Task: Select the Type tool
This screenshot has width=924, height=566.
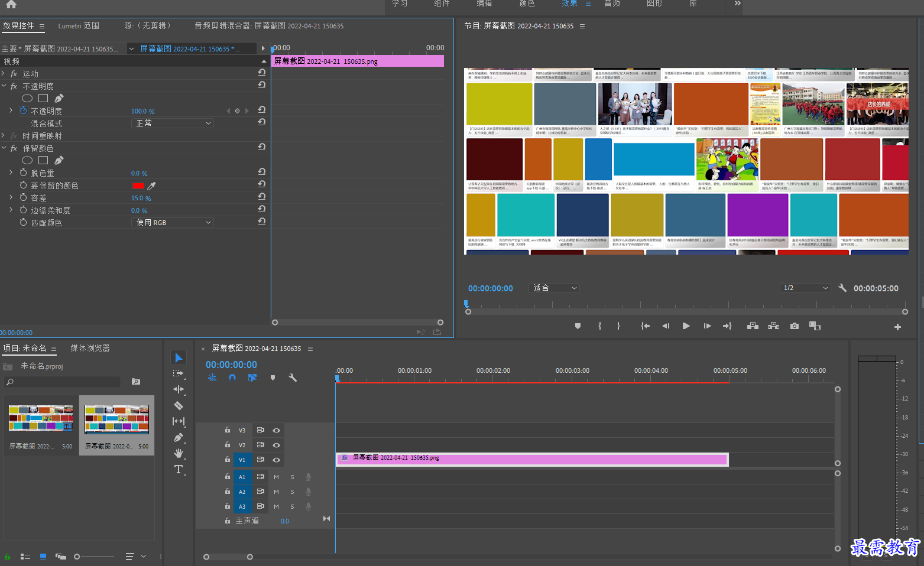Action: click(179, 469)
